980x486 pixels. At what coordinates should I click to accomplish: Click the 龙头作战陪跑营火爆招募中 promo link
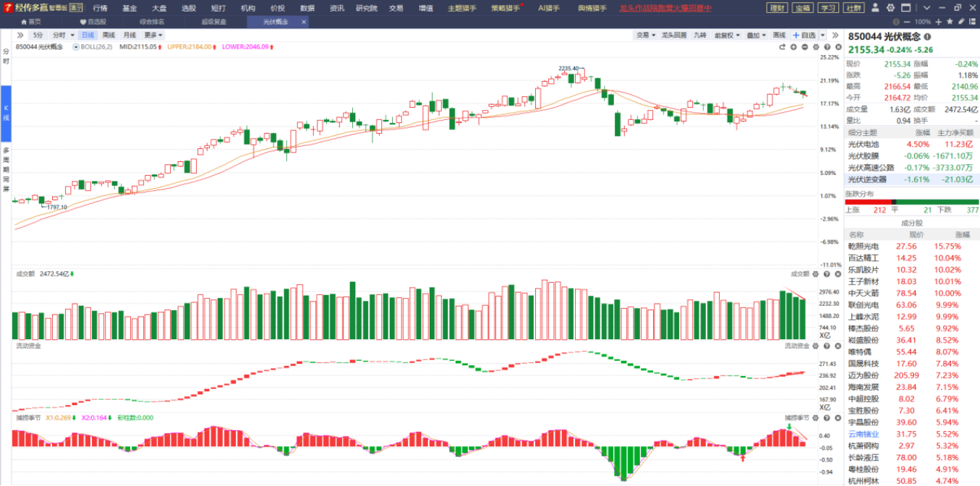665,8
